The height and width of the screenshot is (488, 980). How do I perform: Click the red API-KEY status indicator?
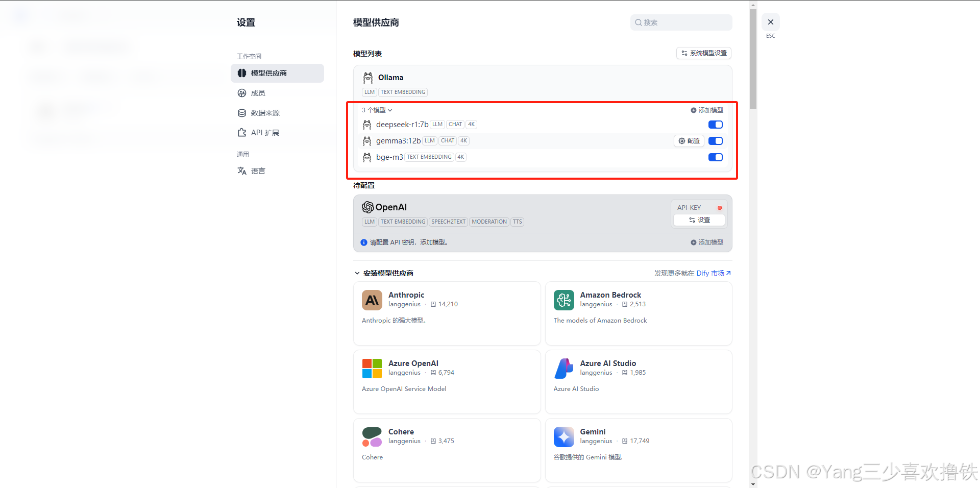point(720,208)
